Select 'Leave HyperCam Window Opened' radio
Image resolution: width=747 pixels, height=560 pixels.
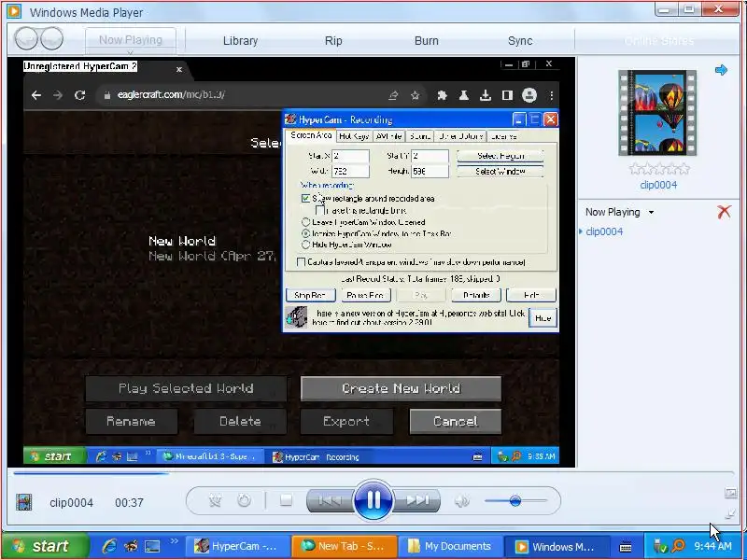(x=306, y=222)
